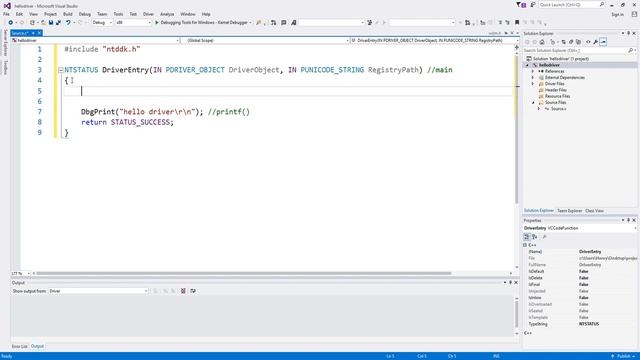Collapse the DriverEntry function outlining box
The height and width of the screenshot is (360, 640).
point(60,70)
